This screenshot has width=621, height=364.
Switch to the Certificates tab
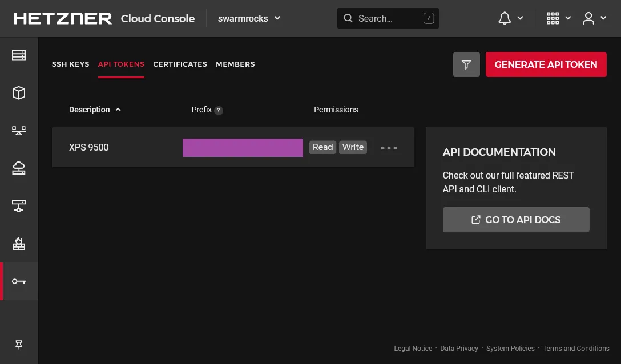pos(180,64)
